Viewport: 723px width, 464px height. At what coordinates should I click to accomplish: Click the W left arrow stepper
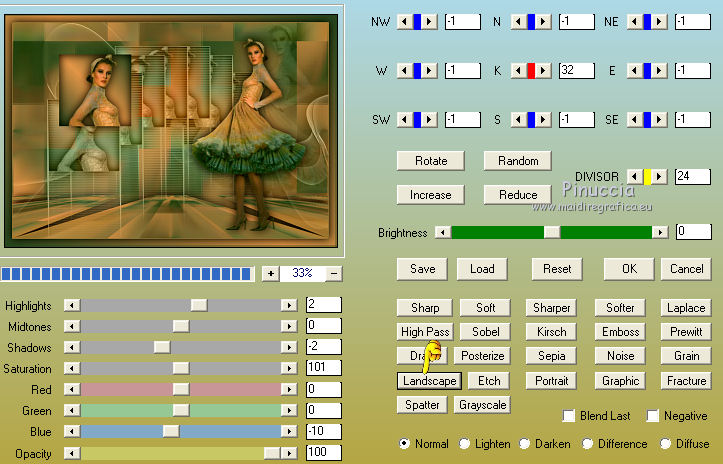(405, 71)
